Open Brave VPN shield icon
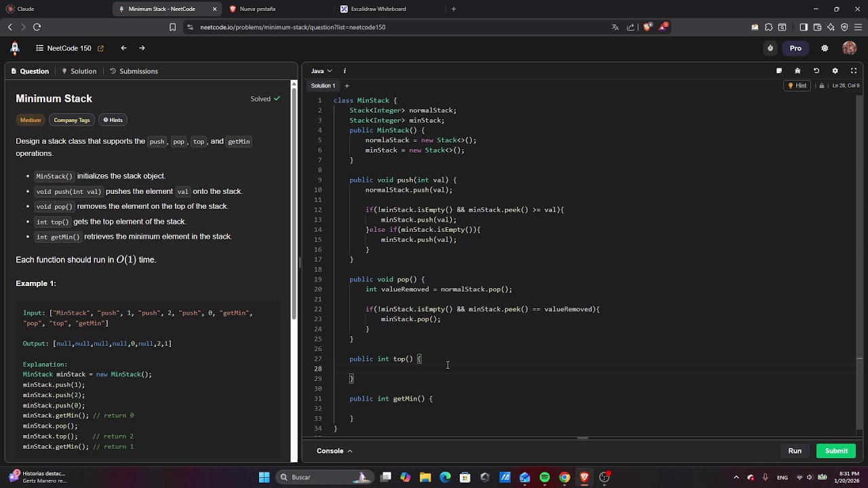Screen dimensions: 868x488 click(844, 27)
